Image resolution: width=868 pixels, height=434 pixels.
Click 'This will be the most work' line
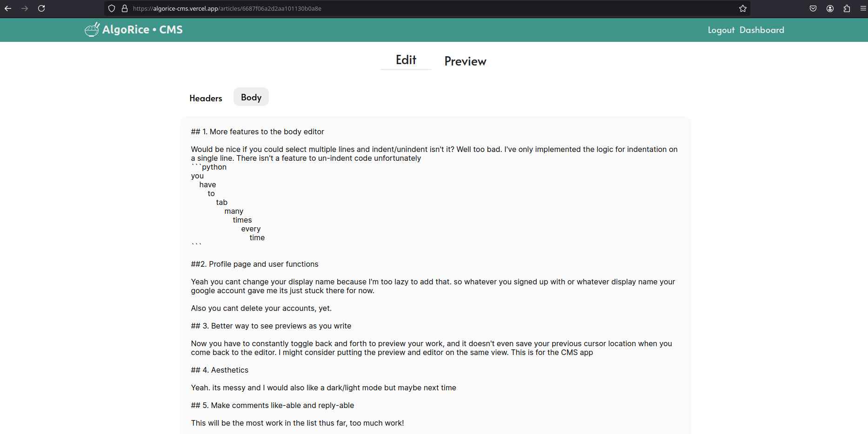[297, 423]
